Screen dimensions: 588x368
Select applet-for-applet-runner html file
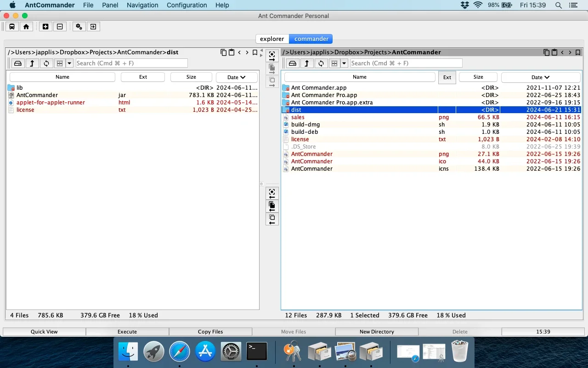133,103
